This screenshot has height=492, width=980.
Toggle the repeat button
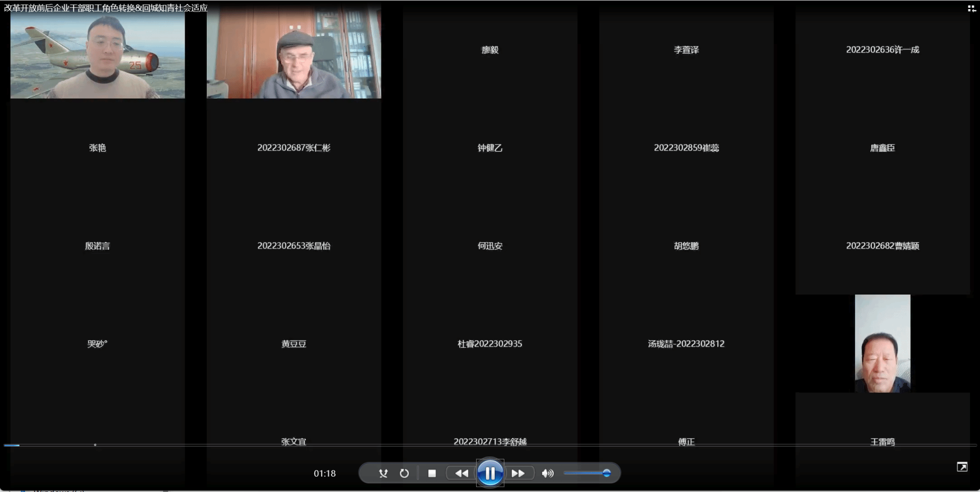tap(404, 473)
